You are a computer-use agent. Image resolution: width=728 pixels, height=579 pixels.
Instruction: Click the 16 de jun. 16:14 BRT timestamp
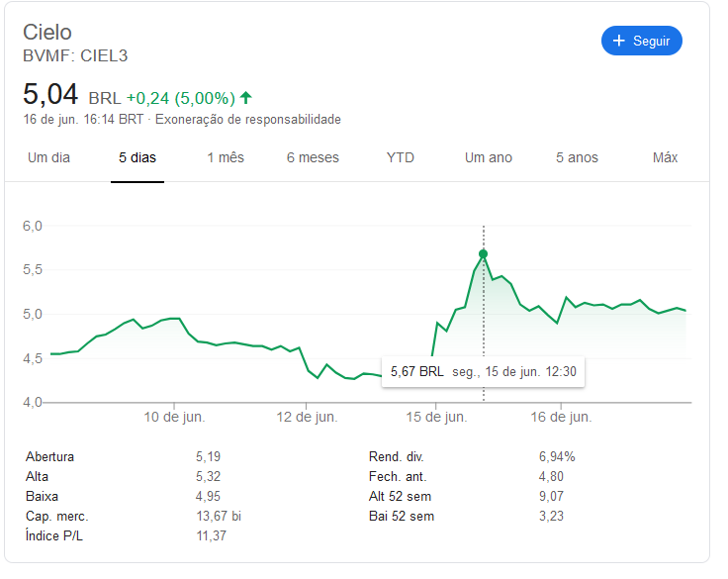coord(83,120)
